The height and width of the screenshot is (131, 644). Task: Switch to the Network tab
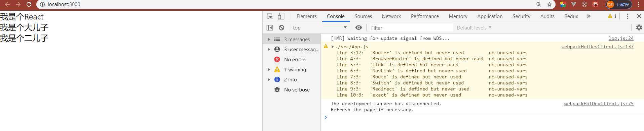click(x=391, y=16)
